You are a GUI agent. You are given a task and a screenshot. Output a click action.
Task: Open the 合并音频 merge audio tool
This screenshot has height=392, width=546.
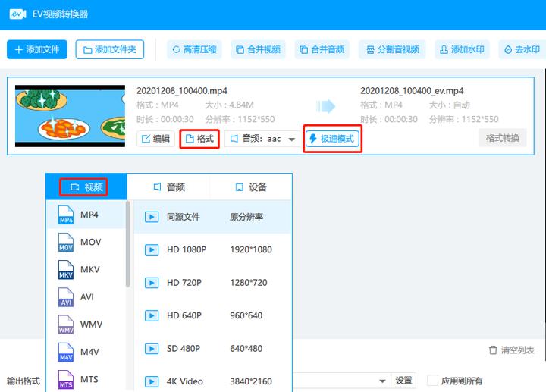[322, 50]
